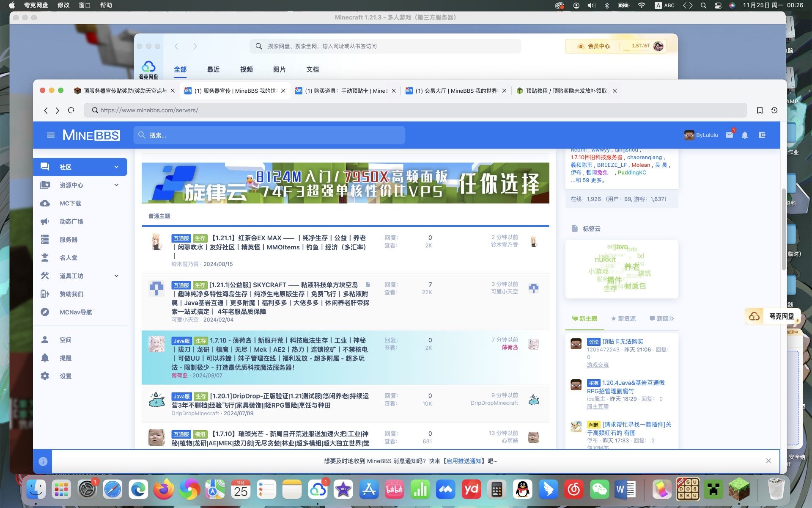812x508 pixels.
Task: Click the 旋律云 VPS banner ad
Action: pyautogui.click(x=345, y=183)
